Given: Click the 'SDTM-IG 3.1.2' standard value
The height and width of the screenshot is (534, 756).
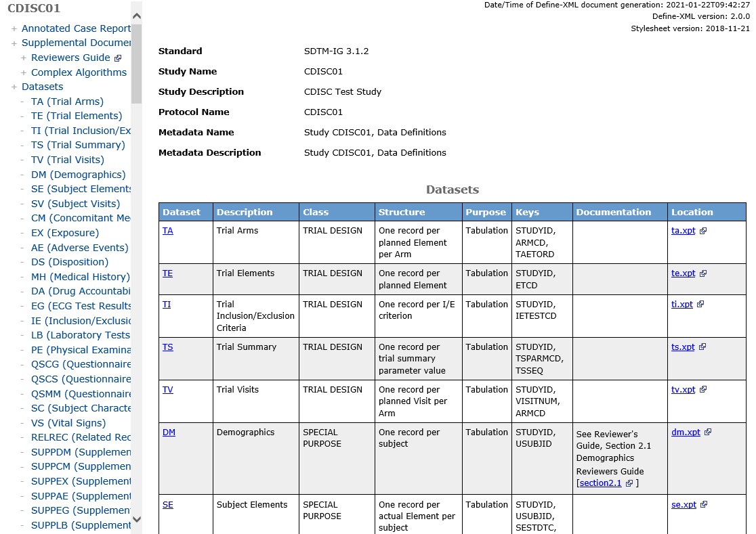Looking at the screenshot, I should 337,51.
